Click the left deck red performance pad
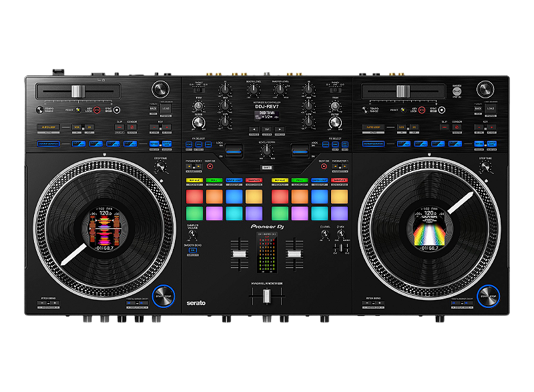The image size is (534, 392). coord(194,196)
